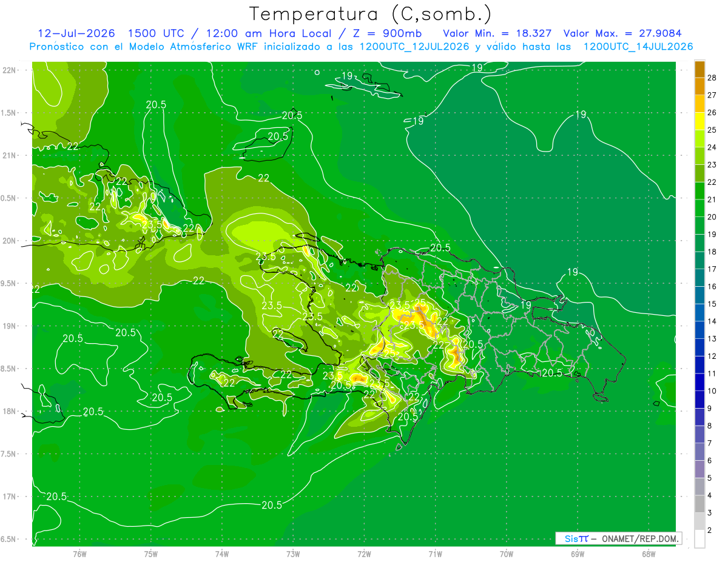Click the Temperatura (C,somb.) title

[x=371, y=15]
